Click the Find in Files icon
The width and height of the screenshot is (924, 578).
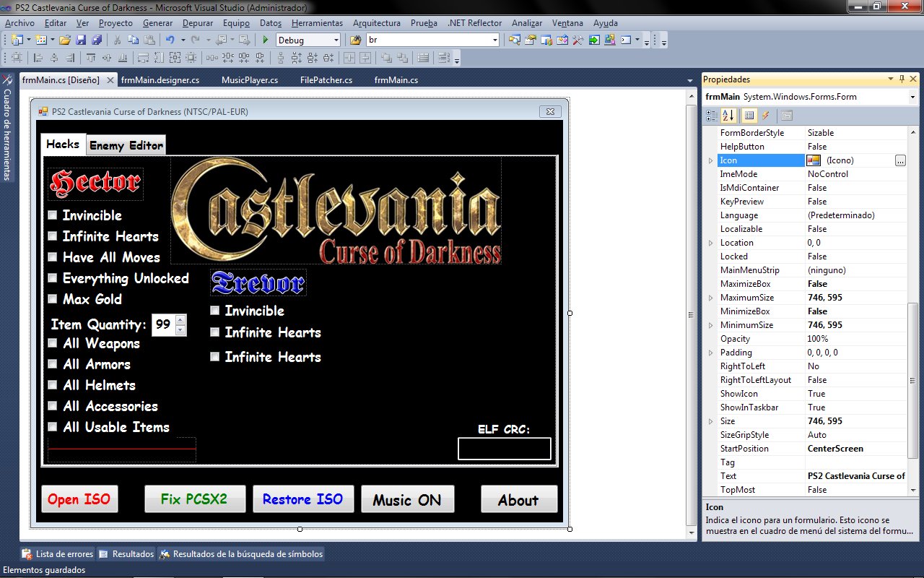tap(356, 40)
